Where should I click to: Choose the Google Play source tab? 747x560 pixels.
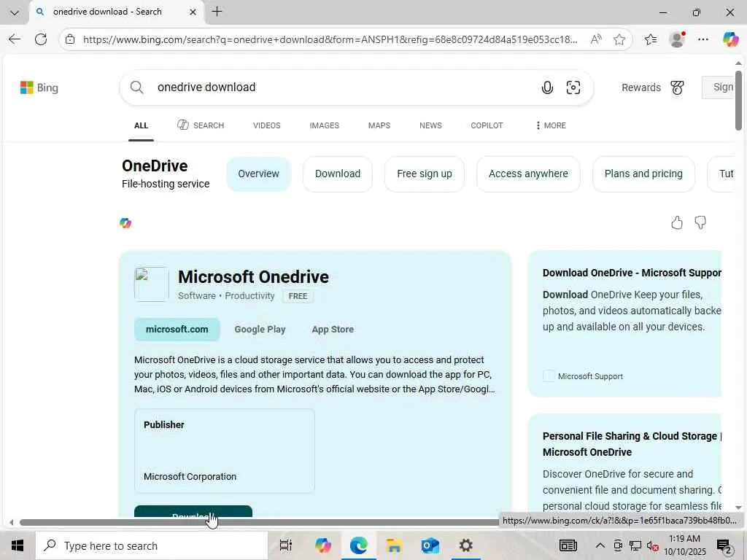[260, 329]
